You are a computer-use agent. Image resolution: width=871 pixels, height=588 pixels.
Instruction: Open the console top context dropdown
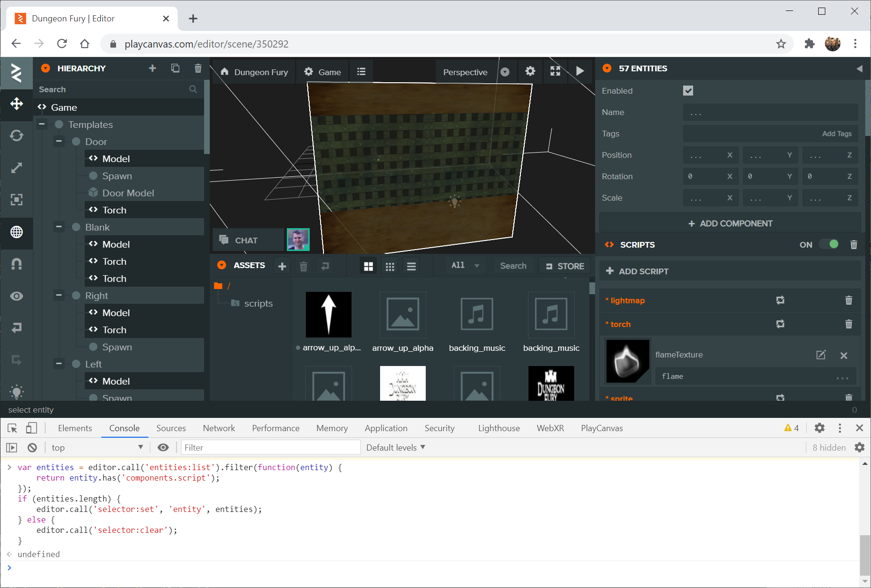pos(97,447)
